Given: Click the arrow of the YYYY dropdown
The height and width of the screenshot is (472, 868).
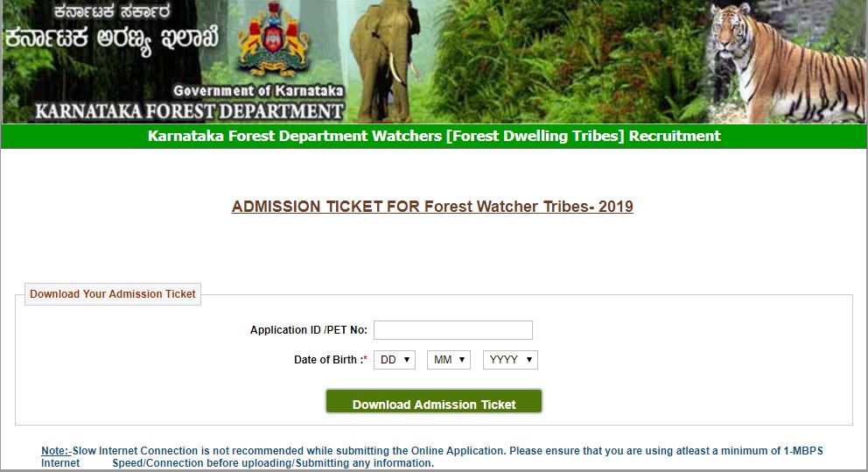Looking at the screenshot, I should point(529,360).
